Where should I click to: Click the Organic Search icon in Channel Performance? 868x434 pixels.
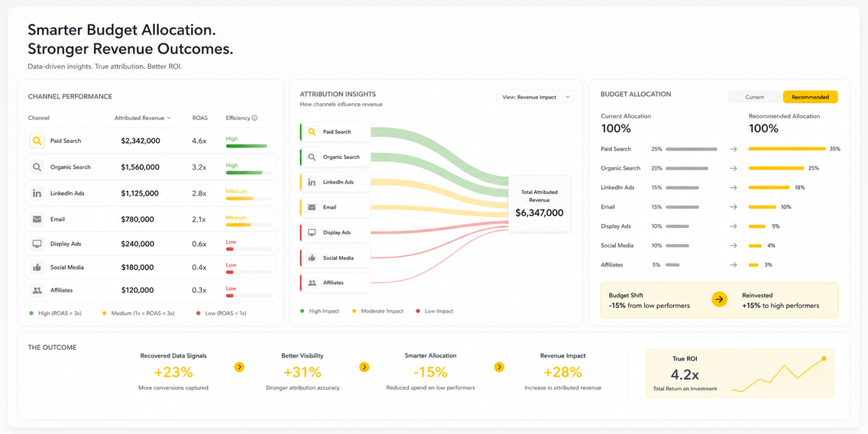coord(37,167)
